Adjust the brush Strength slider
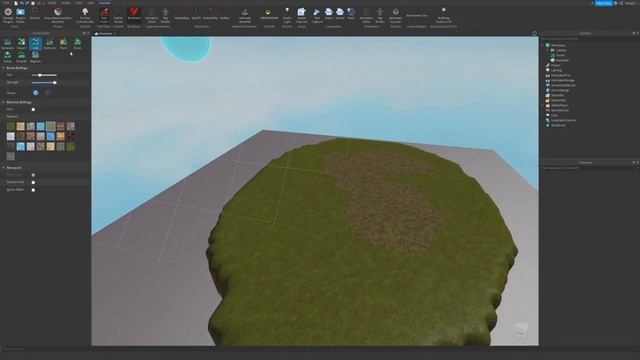Screen dimensions: 640x360 click(44, 82)
